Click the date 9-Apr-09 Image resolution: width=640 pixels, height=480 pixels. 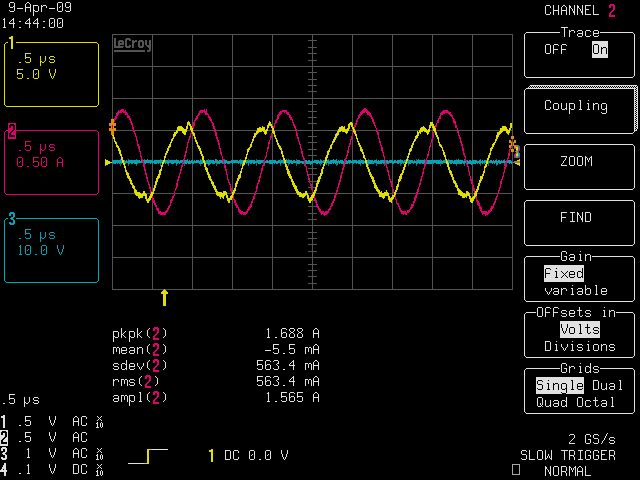(x=40, y=7)
